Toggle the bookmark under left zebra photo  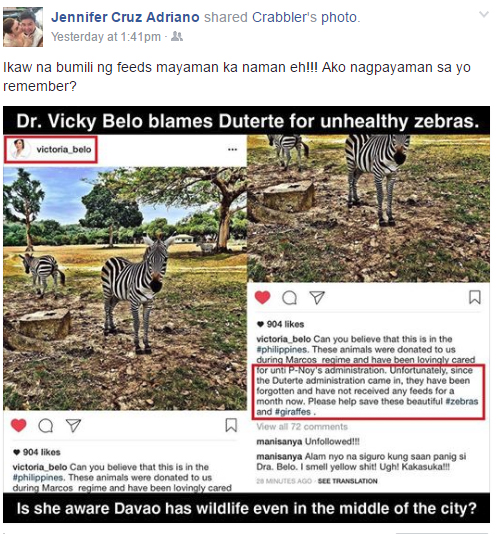(x=231, y=425)
